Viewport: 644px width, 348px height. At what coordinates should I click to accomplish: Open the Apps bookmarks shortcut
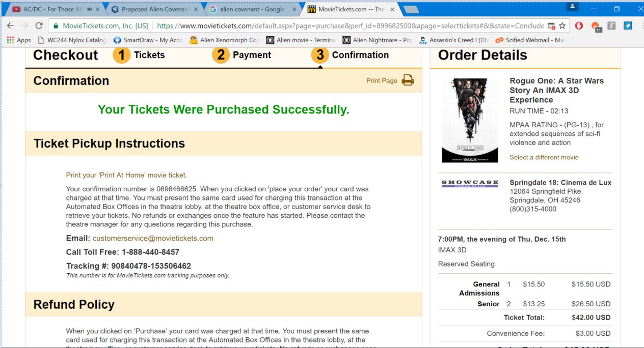pyautogui.click(x=18, y=40)
